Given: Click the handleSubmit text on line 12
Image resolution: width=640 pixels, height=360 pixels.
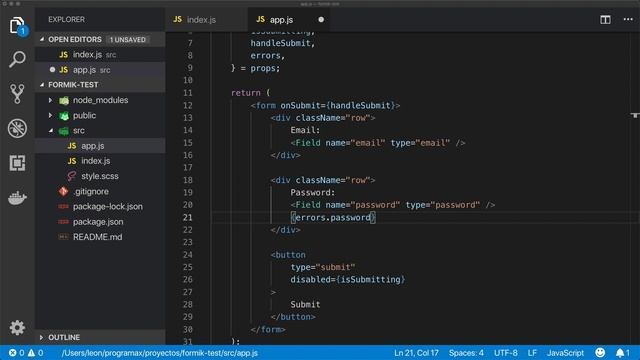Looking at the screenshot, I should click(360, 105).
